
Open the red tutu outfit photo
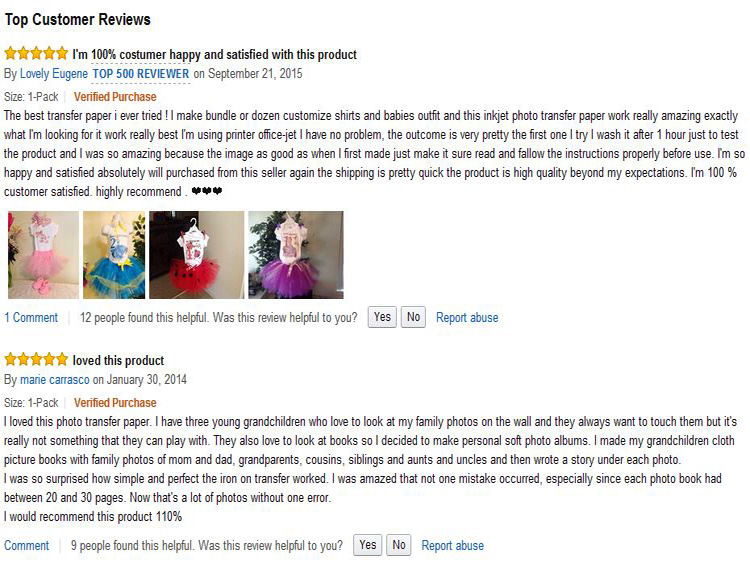(x=196, y=255)
